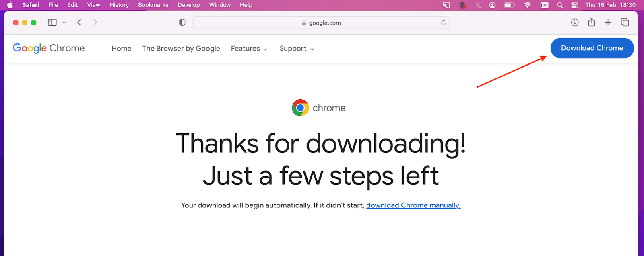644x256 pixels.
Task: Go forward with the forward arrow
Action: click(95, 23)
